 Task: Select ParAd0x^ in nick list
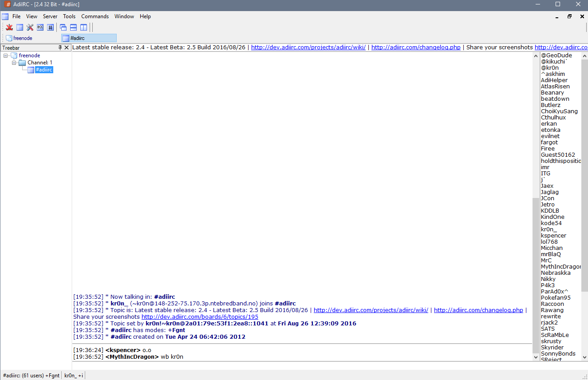click(555, 292)
